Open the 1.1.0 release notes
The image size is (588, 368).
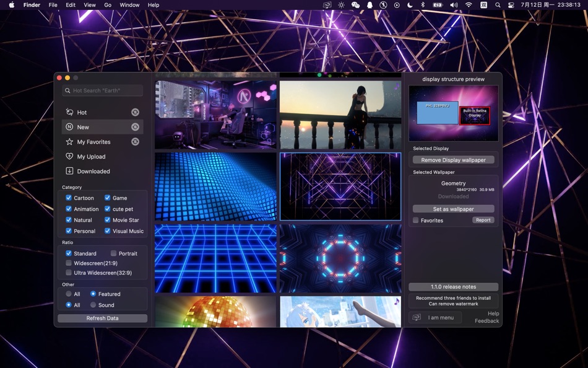click(454, 286)
